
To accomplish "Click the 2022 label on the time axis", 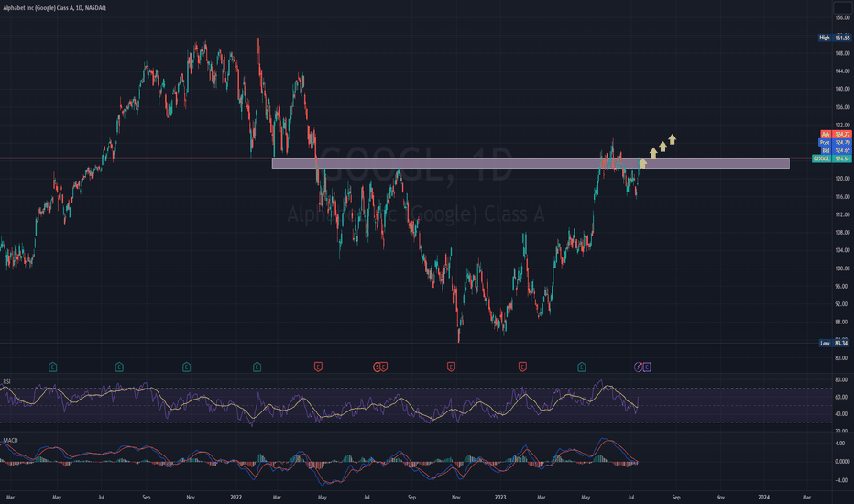I will coord(235,497).
